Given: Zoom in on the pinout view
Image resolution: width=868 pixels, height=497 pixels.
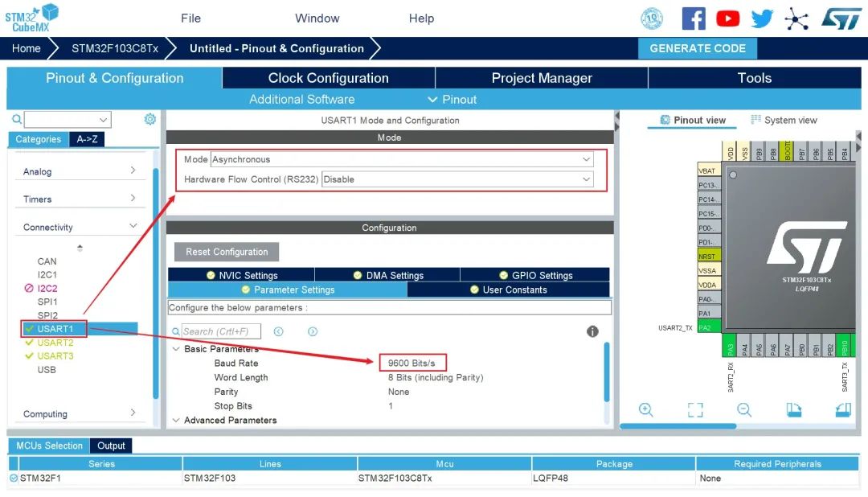Looking at the screenshot, I should click(646, 410).
